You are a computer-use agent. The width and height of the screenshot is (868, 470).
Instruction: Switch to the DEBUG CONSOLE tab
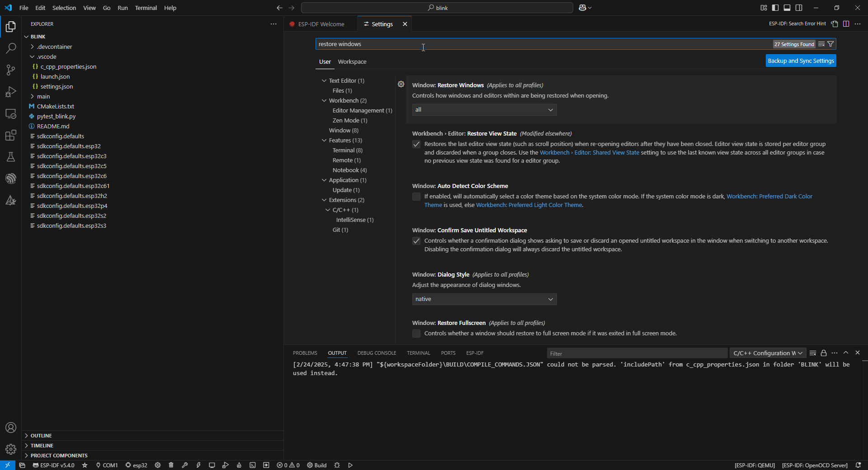click(377, 353)
